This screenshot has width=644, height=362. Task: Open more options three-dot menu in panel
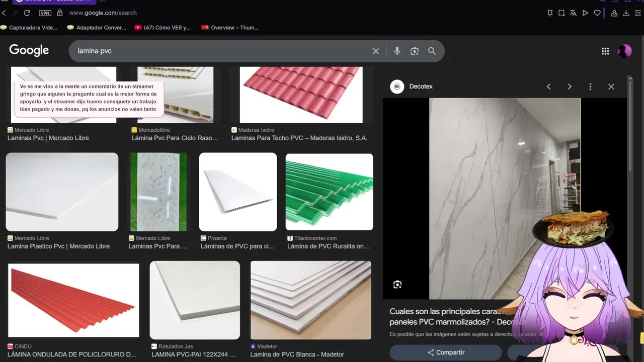(x=590, y=86)
